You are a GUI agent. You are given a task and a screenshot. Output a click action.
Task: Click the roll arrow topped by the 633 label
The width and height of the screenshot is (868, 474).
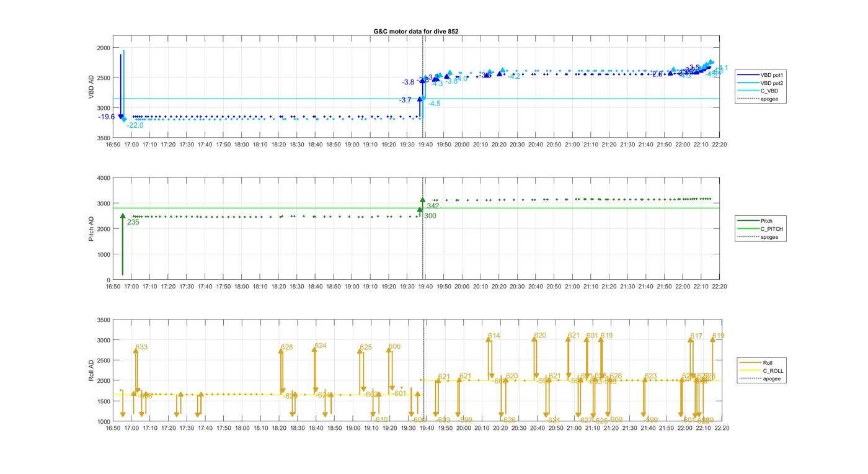(x=136, y=370)
